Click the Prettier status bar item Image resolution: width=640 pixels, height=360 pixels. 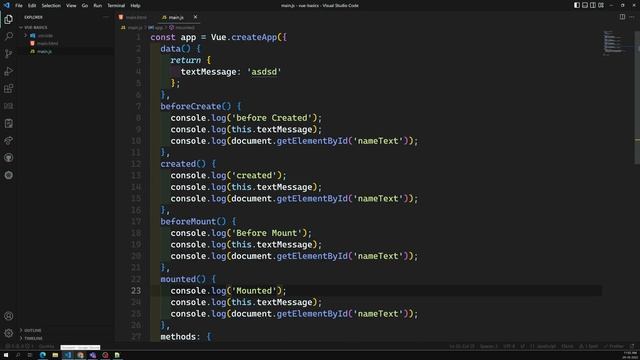pos(614,347)
